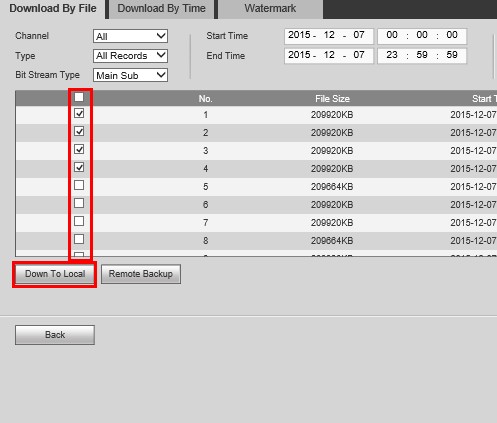Check the box next to record 8
Image resolution: width=497 pixels, height=423 pixels.
(x=79, y=239)
